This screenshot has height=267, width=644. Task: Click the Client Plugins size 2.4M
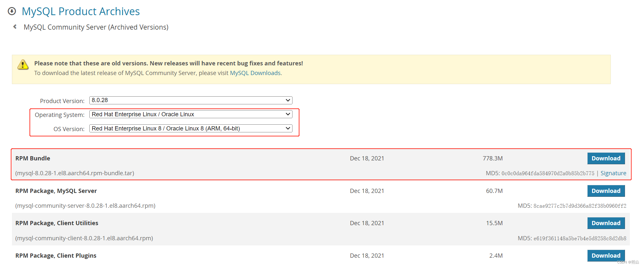click(x=496, y=256)
